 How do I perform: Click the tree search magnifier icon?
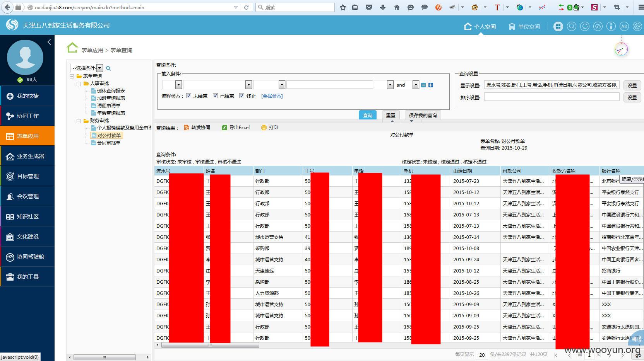[x=108, y=68]
